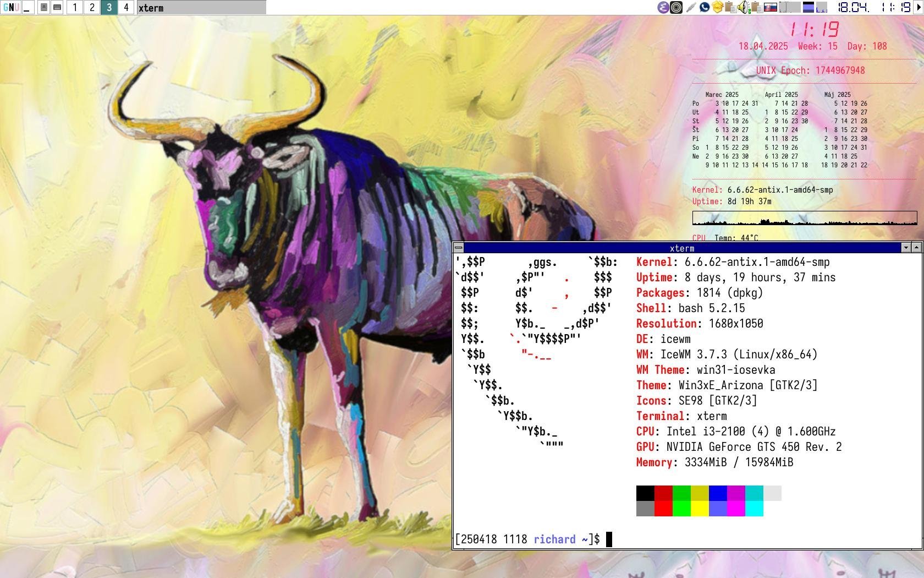This screenshot has height=578, width=924.
Task: Click the xterm shell prompt cursor
Action: [609, 539]
